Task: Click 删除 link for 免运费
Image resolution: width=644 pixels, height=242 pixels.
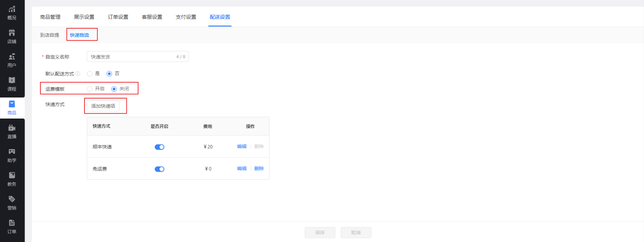Action: [x=259, y=169]
